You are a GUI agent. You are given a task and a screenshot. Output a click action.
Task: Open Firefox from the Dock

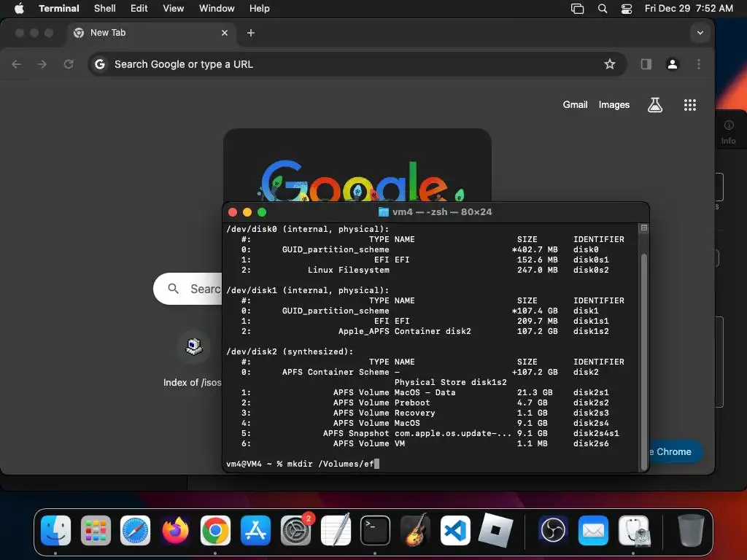[x=175, y=531]
